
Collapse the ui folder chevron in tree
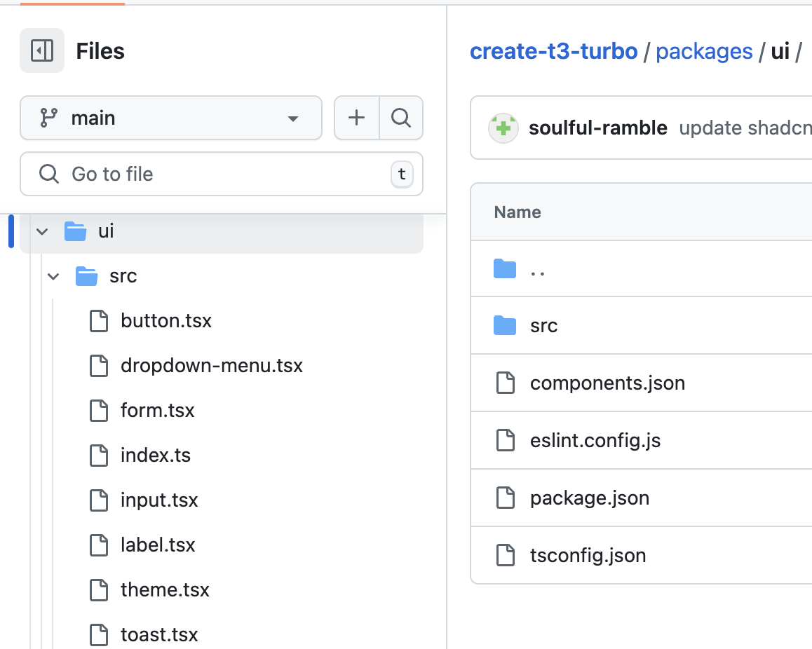click(43, 231)
